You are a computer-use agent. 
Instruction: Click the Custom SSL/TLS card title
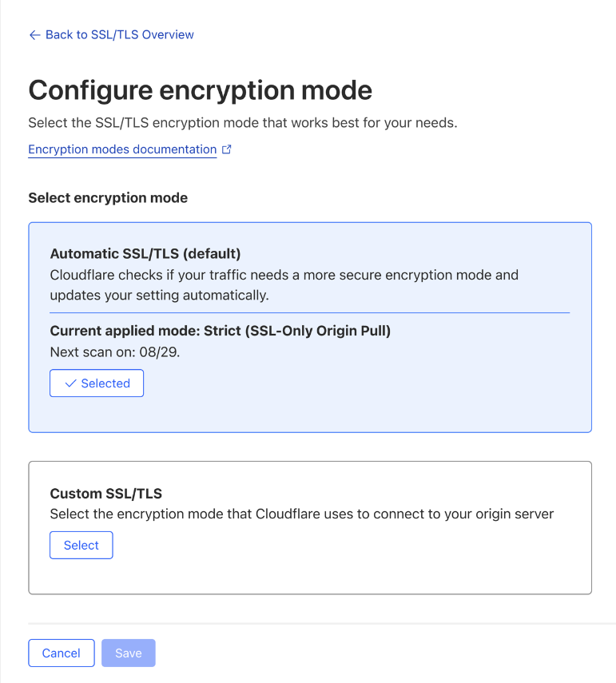[x=106, y=494]
